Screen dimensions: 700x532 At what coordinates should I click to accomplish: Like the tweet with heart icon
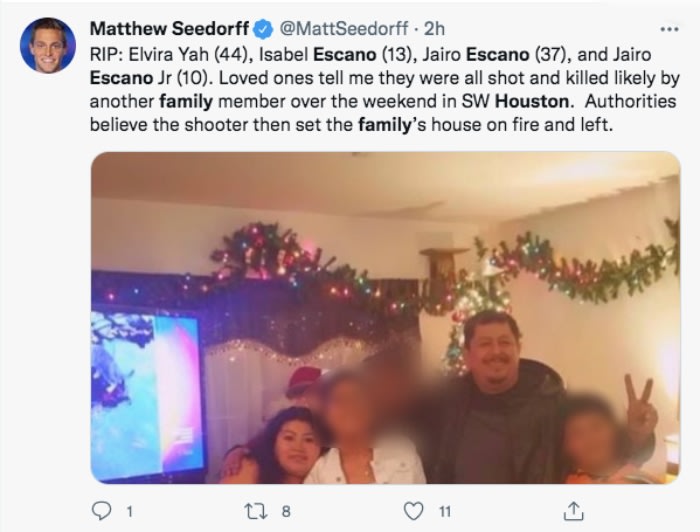pos(413,511)
